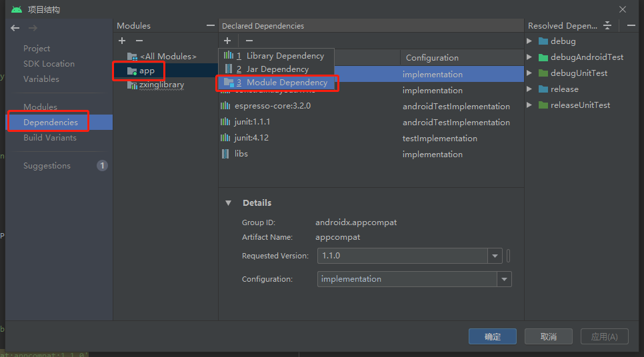Click espresso-core androidTestImplementation cell
Viewport: 644px width, 357px height.
tap(456, 107)
